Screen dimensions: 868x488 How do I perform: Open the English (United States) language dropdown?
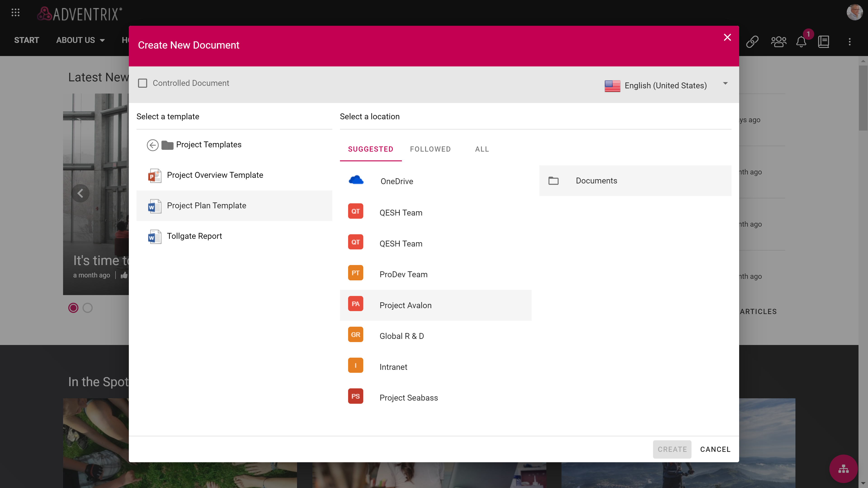coord(666,86)
